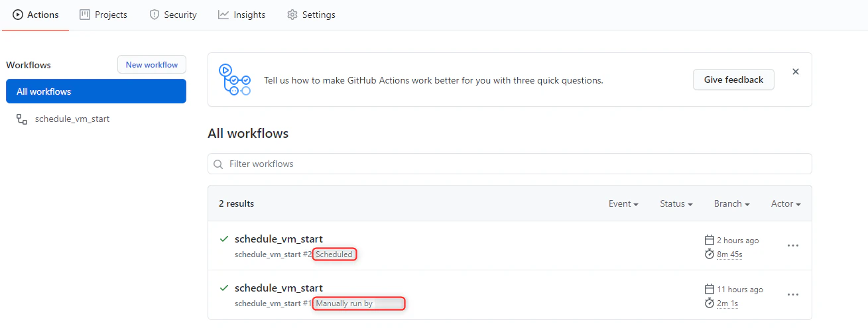The width and height of the screenshot is (868, 328).
Task: Open the 8m 45s duration link
Action: click(x=729, y=254)
